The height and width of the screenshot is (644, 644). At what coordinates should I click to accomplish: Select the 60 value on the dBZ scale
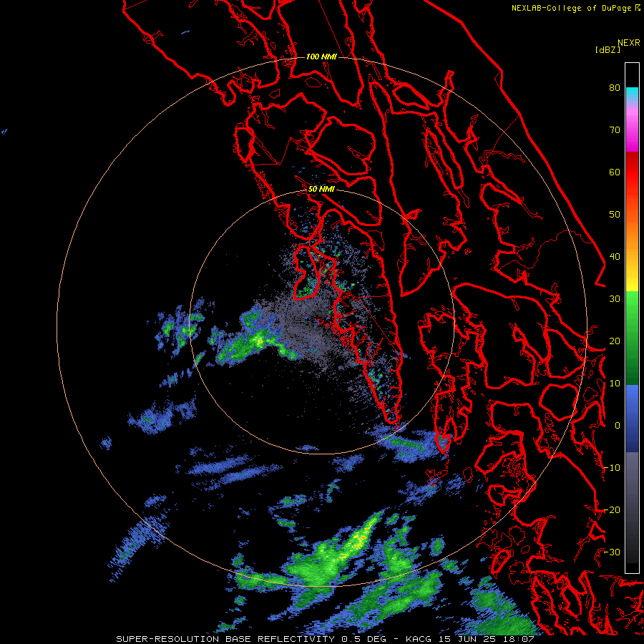(615, 172)
